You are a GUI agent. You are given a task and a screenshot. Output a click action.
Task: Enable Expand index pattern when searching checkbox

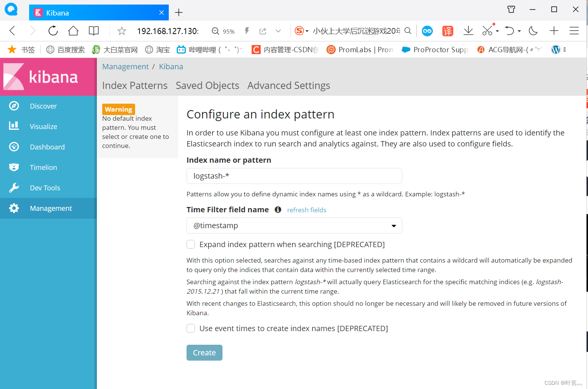click(191, 244)
